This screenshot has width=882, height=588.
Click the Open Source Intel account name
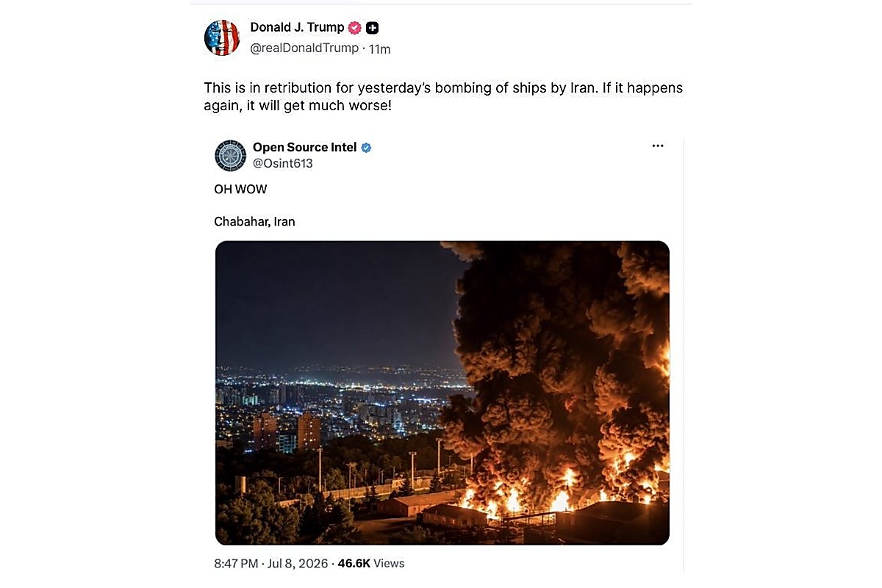pos(304,148)
